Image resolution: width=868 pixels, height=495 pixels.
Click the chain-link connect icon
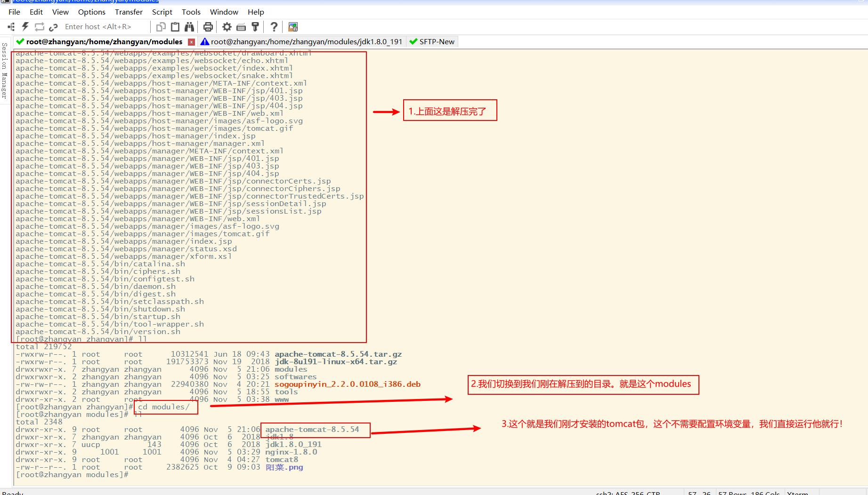[53, 27]
